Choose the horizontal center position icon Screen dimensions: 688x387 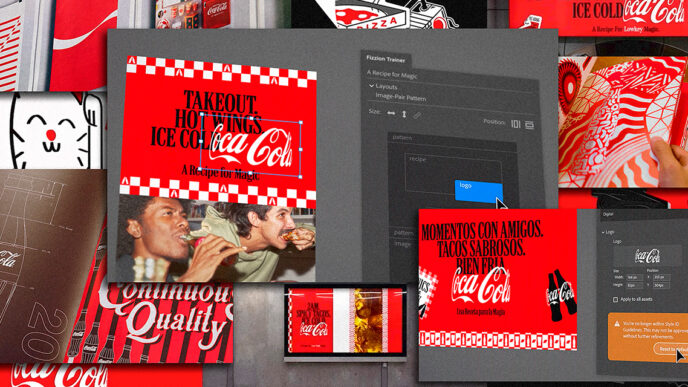[x=516, y=124]
